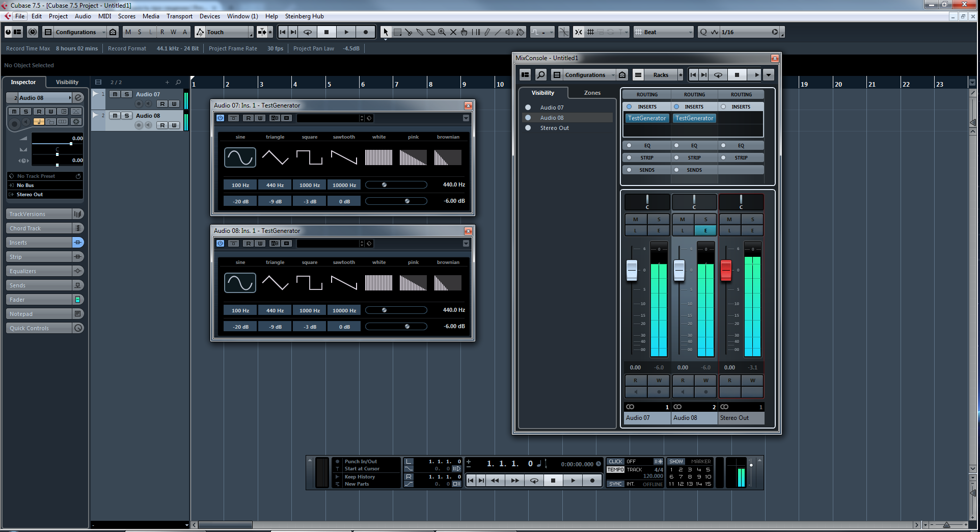Toggle Stereo Out visibility dot in MixConsole
The image size is (980, 532).
tap(528, 128)
